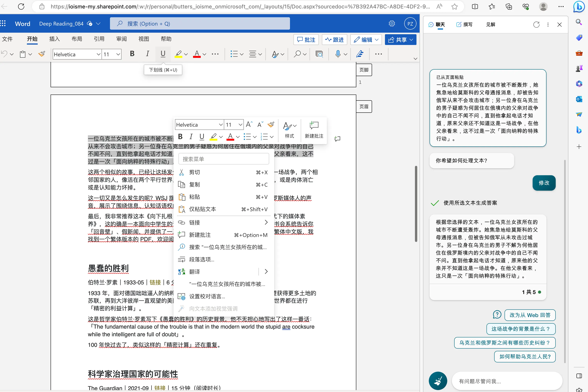Select 复制 in the context menu
This screenshot has width=588, height=392.
[224, 184]
